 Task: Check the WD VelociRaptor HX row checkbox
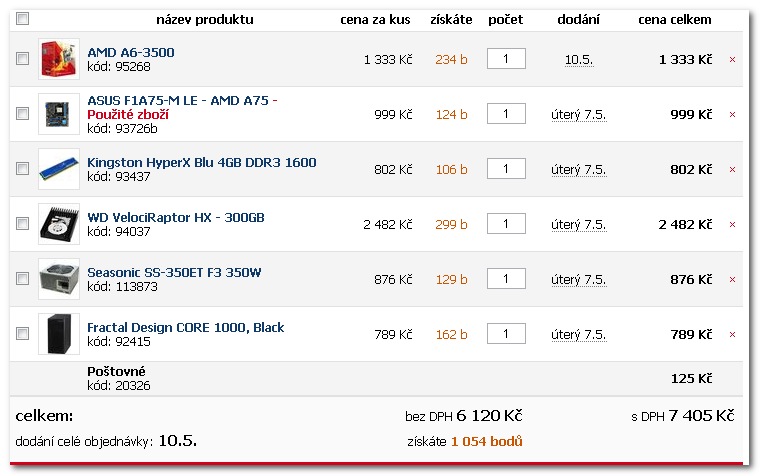coord(22,223)
